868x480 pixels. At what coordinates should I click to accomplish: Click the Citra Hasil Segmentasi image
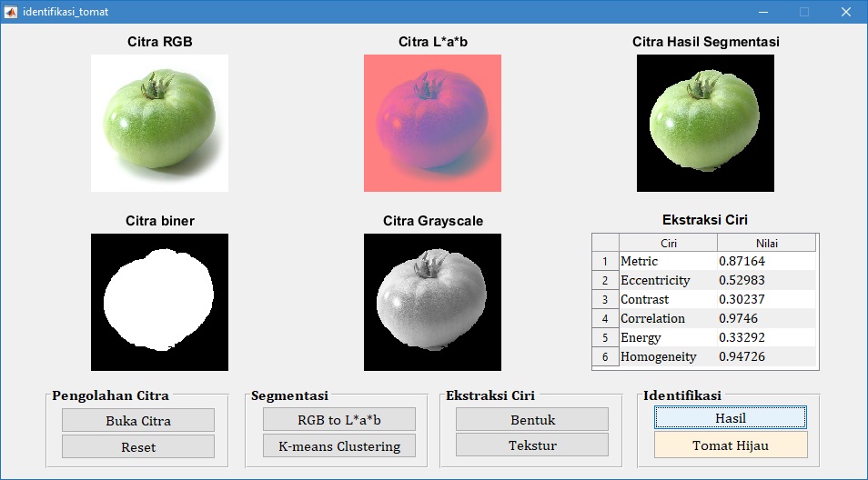pyautogui.click(x=705, y=123)
